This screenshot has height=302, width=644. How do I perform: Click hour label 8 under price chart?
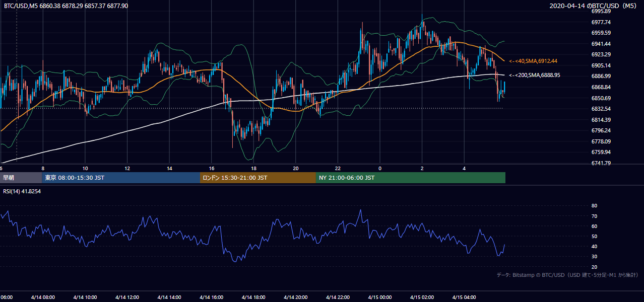click(43, 168)
